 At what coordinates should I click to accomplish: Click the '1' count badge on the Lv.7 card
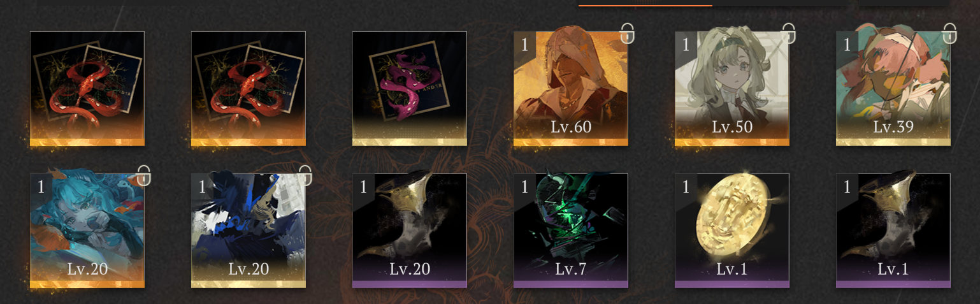click(x=524, y=186)
